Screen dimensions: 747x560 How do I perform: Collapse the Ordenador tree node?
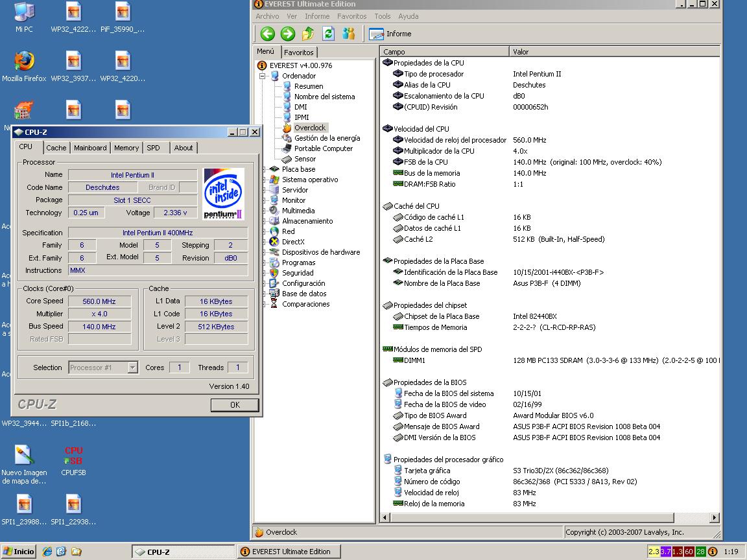[x=262, y=76]
